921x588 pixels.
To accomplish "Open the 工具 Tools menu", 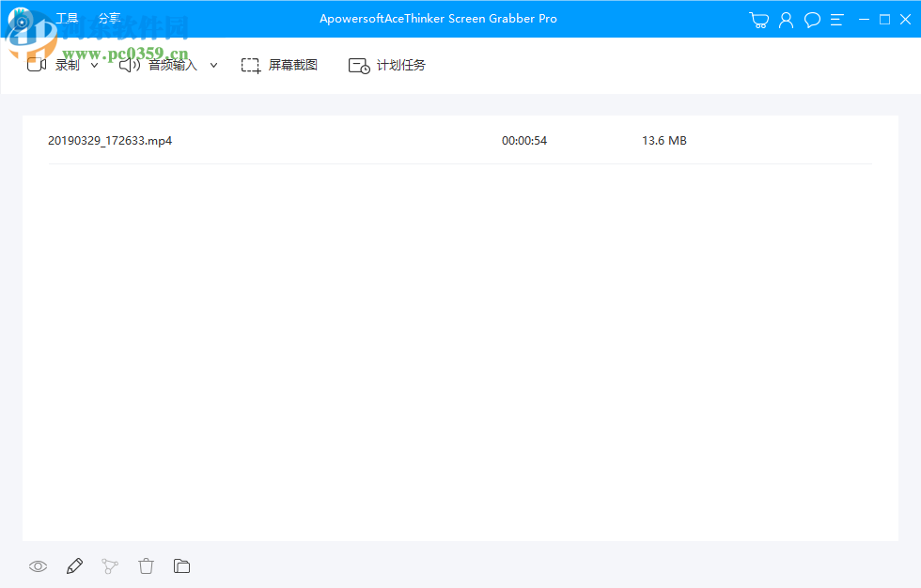I will [66, 17].
